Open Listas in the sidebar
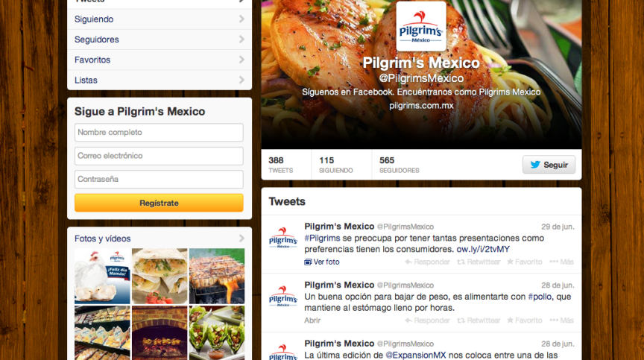Image resolution: width=644 pixels, height=360 pixels. (160, 80)
